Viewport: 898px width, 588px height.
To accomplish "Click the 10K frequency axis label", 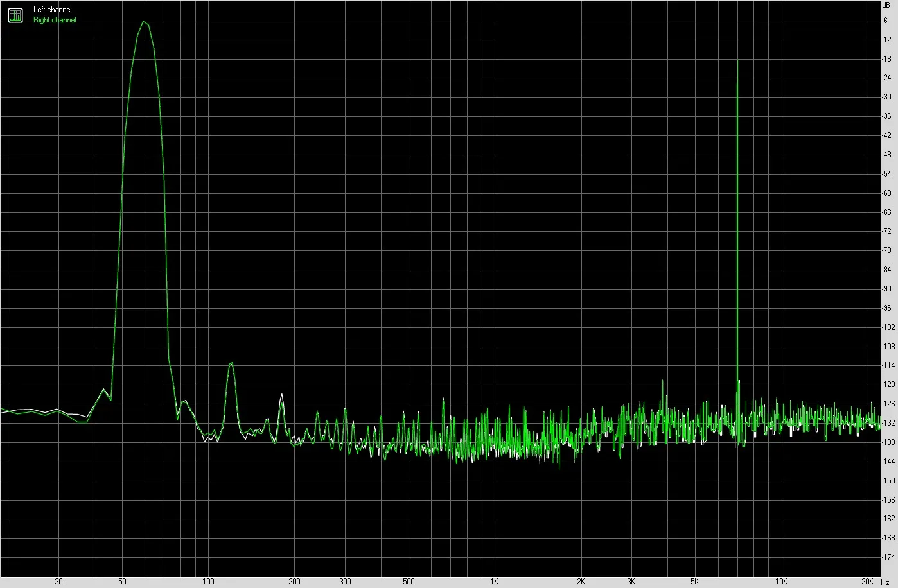I will pos(780,582).
